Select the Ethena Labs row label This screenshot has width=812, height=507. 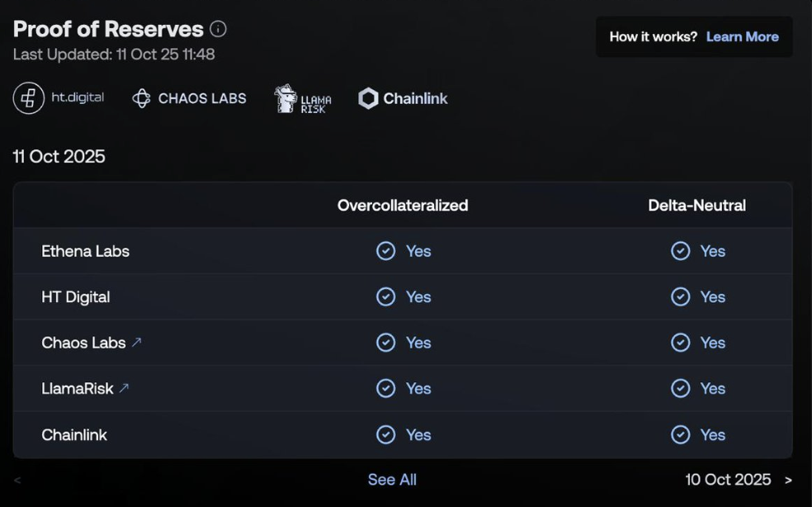[85, 251]
